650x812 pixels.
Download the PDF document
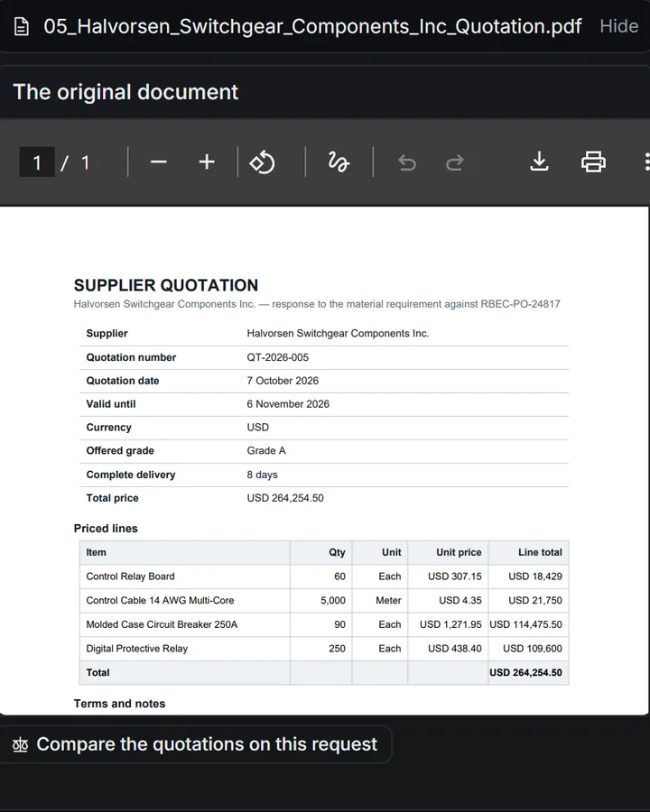pos(539,161)
